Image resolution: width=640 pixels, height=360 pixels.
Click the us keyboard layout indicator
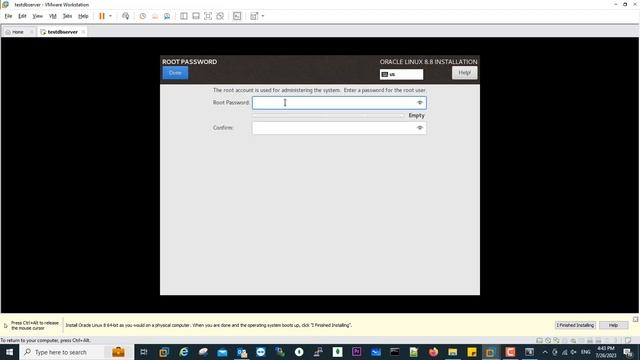point(402,74)
